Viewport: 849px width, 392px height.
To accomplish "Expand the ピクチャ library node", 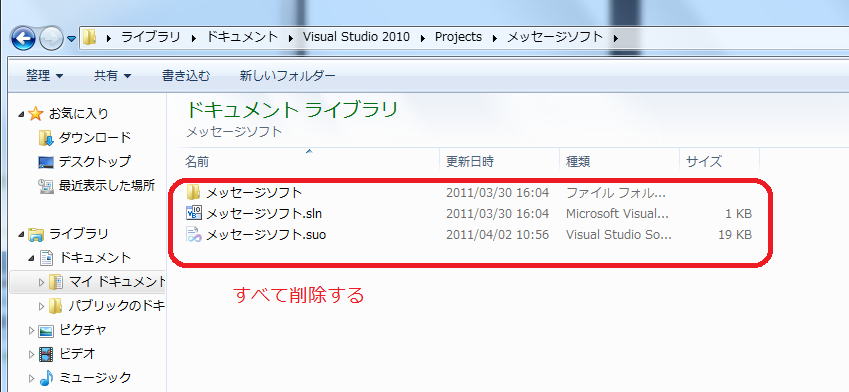I will (31, 330).
